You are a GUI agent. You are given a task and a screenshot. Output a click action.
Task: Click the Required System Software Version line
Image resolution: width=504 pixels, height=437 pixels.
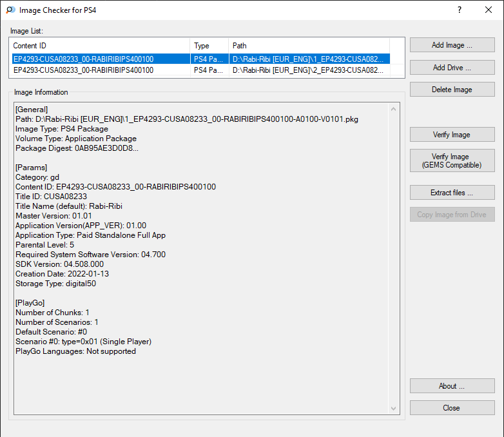point(91,255)
